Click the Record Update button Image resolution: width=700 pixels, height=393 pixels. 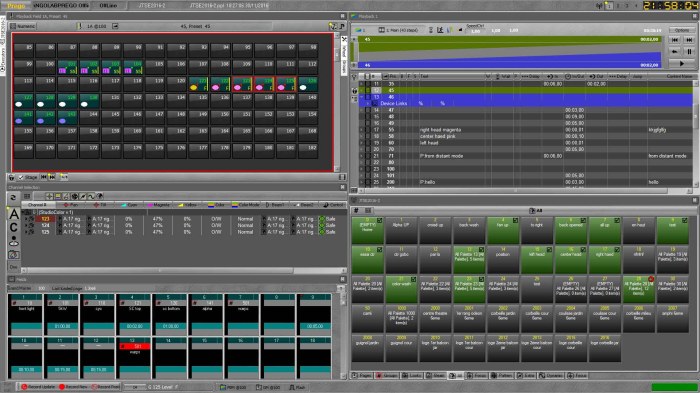38,387
